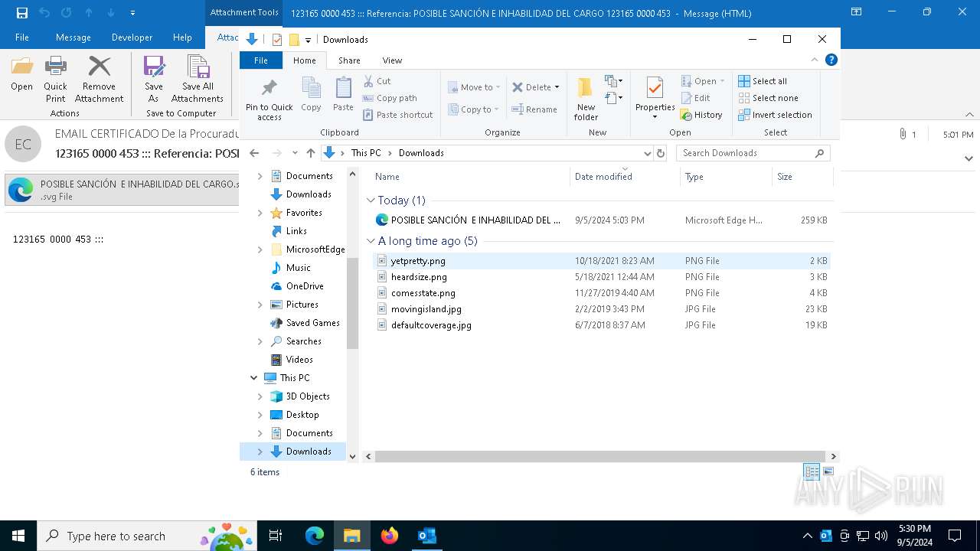Click Quick Print in Outlook ribbon

click(55, 79)
